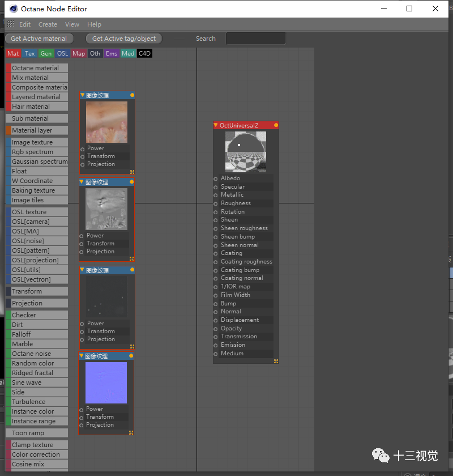The width and height of the screenshot is (453, 476).
Task: Click the Specular input port
Action: [216, 188]
